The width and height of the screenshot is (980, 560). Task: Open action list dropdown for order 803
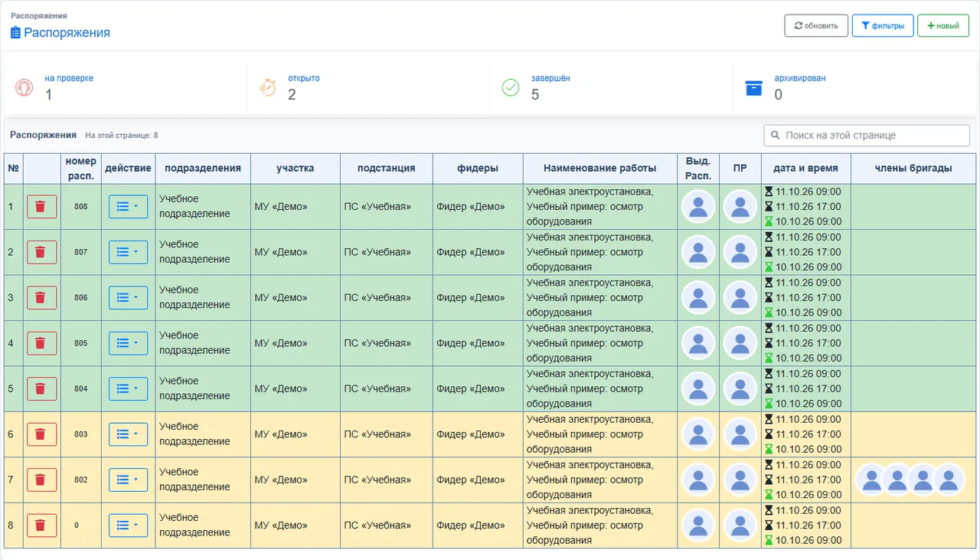[x=128, y=434]
